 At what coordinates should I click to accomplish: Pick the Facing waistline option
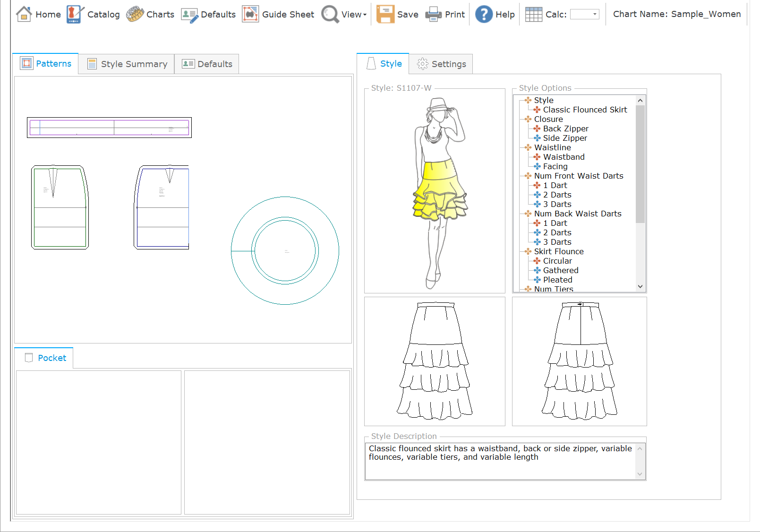(555, 166)
